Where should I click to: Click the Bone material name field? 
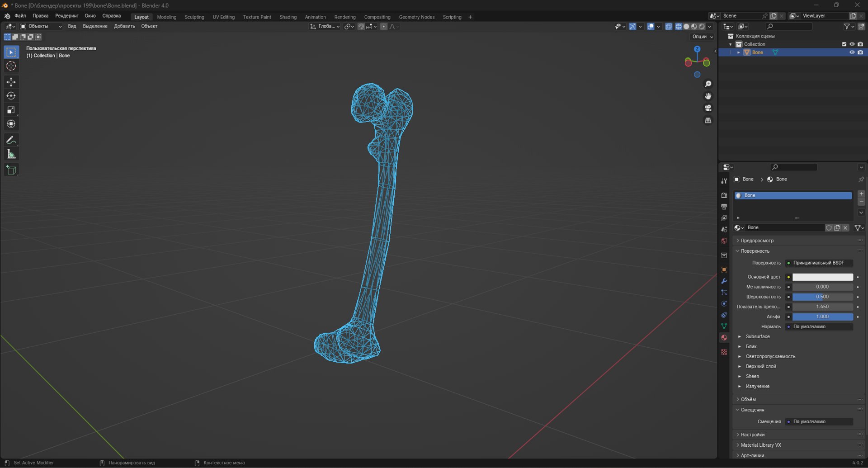pos(784,228)
